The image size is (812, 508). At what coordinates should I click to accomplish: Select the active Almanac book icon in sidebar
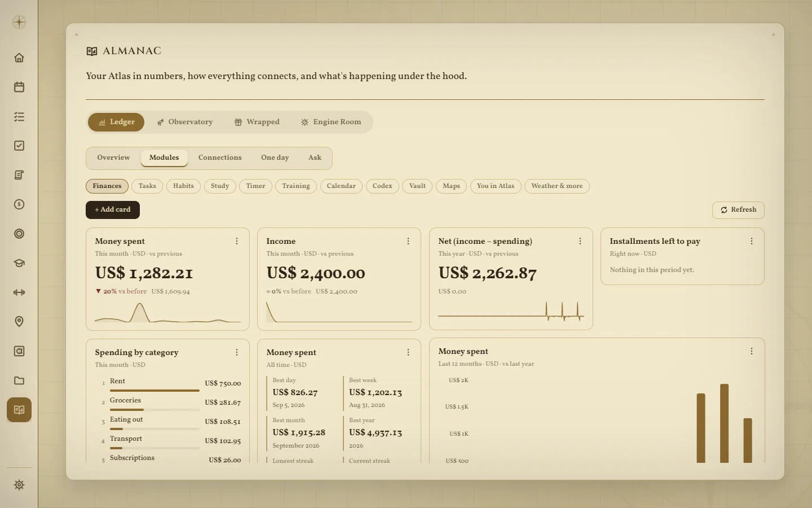[19, 410]
